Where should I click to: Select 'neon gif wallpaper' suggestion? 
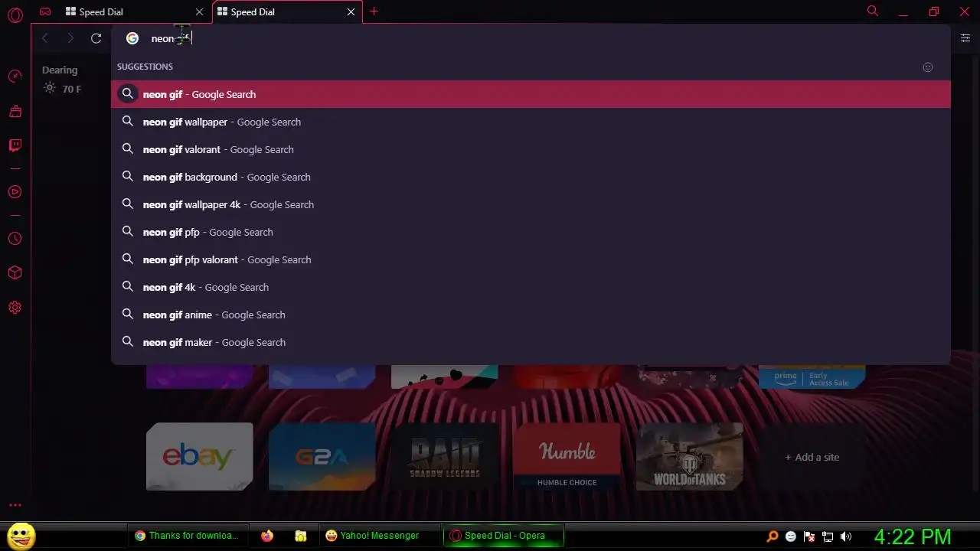coord(531,122)
